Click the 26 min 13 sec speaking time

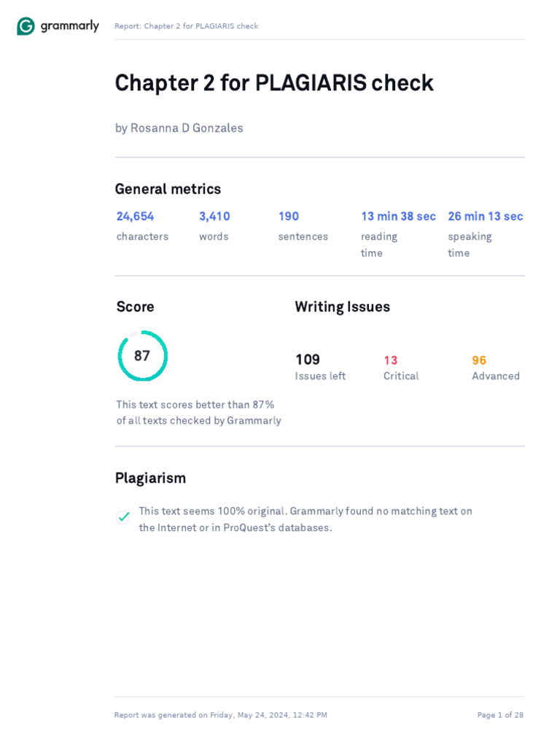(485, 234)
